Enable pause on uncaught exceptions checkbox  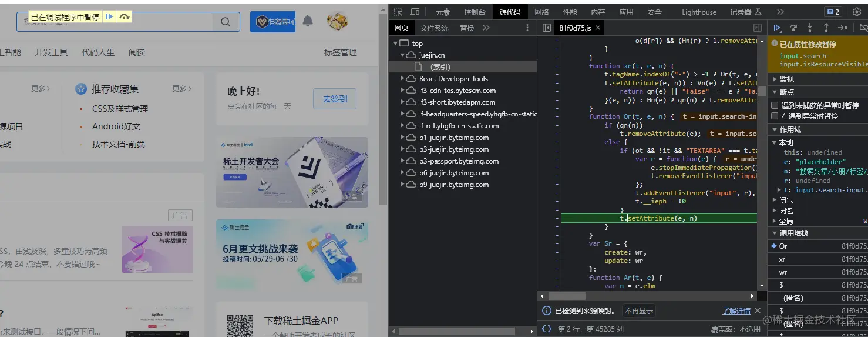pyautogui.click(x=775, y=105)
